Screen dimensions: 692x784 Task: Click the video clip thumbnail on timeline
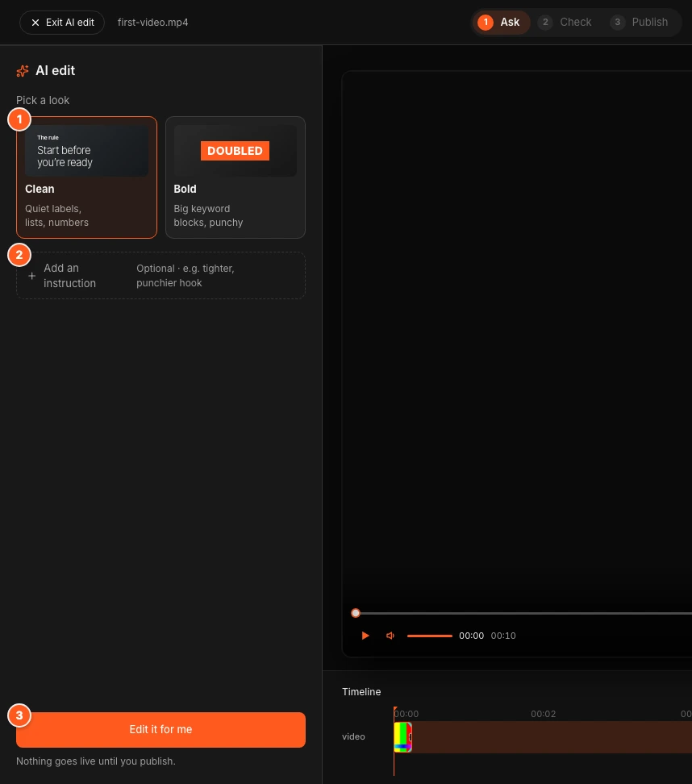coord(403,737)
